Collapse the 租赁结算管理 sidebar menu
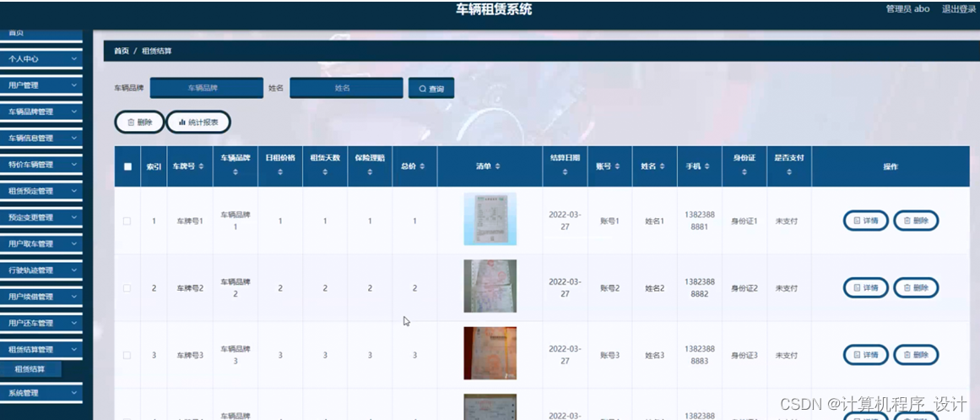 pyautogui.click(x=41, y=350)
